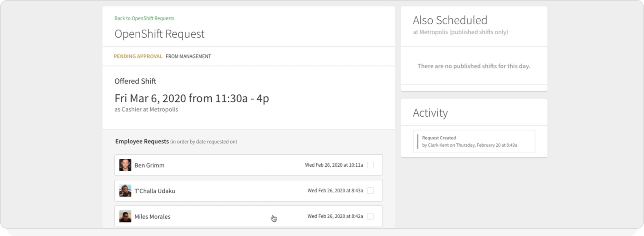Open the Also Scheduled panel
Screen dimensions: 644x236
(450, 20)
